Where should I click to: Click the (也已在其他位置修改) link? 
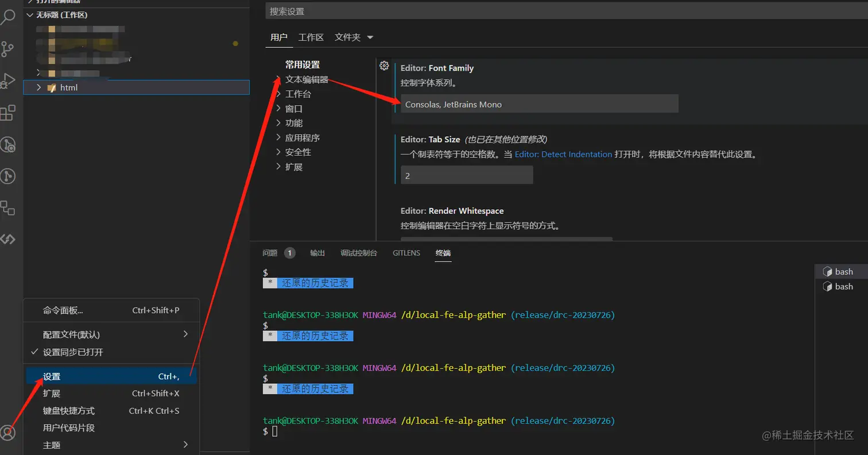(x=505, y=140)
